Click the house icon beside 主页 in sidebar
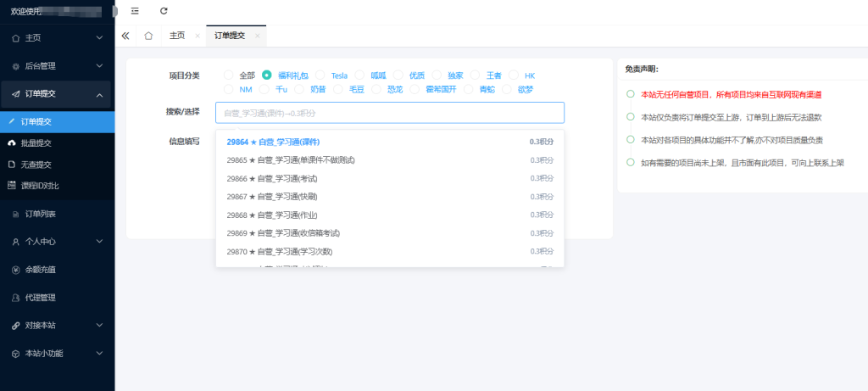868x391 pixels. pos(15,37)
